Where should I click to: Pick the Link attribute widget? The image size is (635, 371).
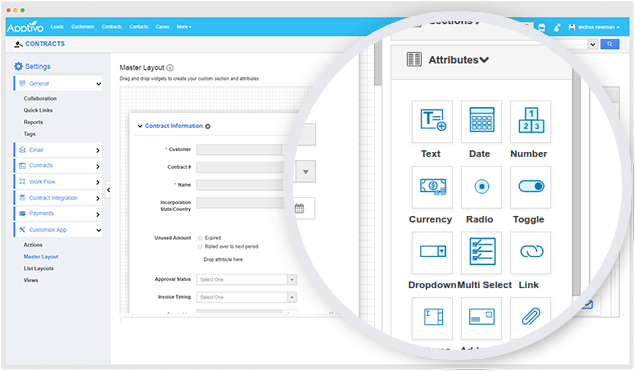point(531,252)
